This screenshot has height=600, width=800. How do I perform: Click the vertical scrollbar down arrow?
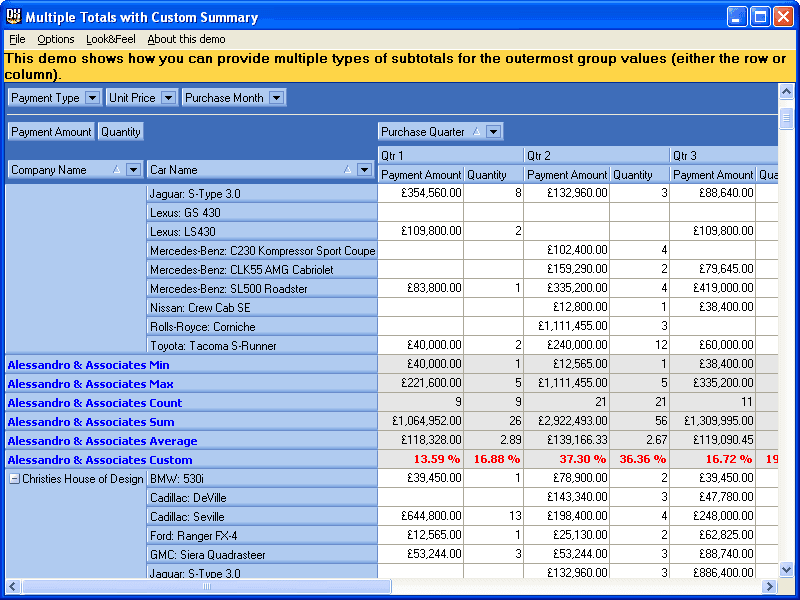pos(786,569)
